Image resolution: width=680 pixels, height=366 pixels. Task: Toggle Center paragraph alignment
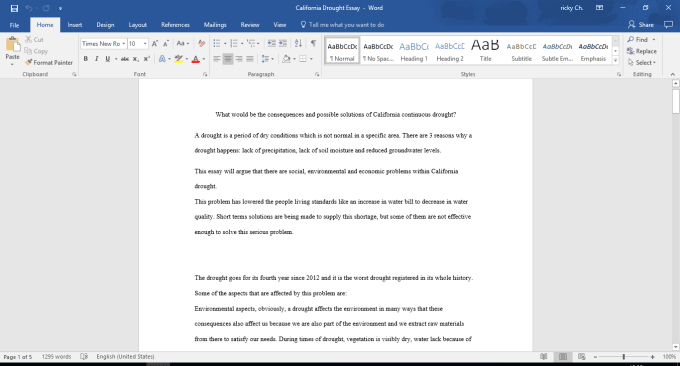pos(228,59)
